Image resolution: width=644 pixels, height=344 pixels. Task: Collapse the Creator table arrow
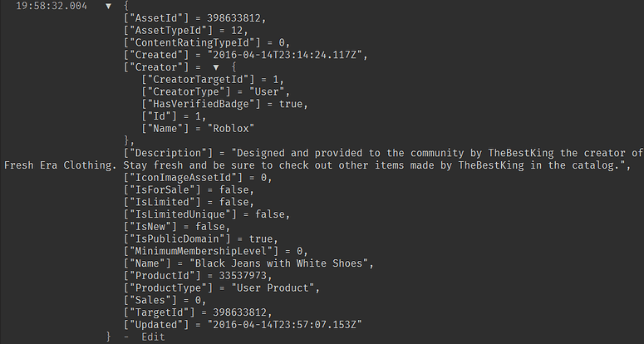point(215,66)
